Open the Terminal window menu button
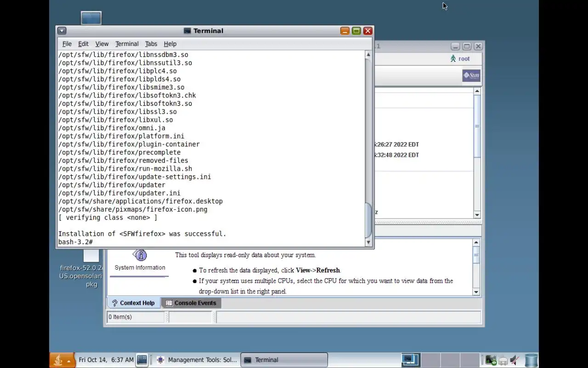The height and width of the screenshot is (368, 588). tap(62, 31)
